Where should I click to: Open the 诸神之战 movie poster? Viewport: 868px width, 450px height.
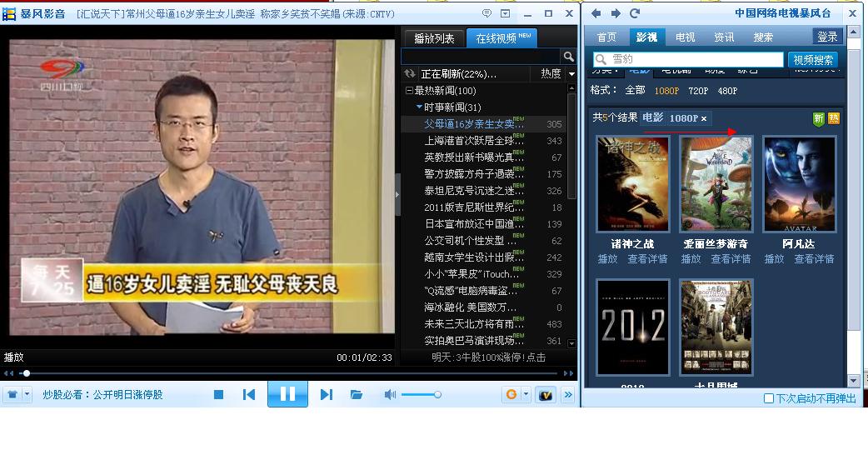[633, 184]
